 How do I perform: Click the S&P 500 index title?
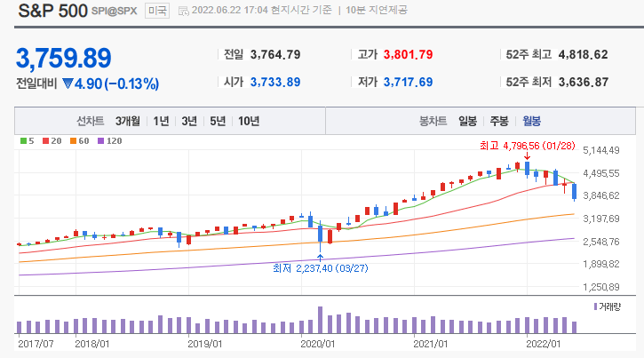[x=52, y=11]
